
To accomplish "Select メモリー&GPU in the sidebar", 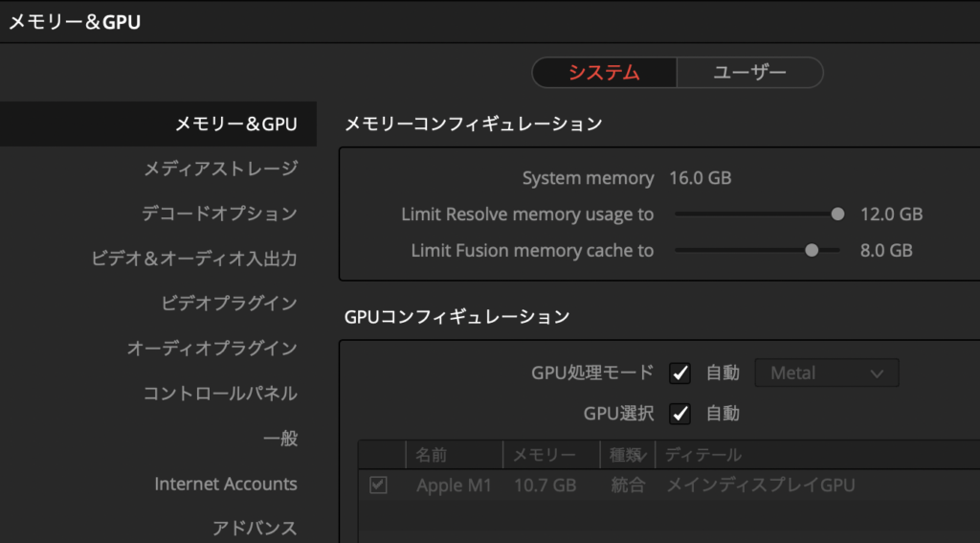I will 158,124.
